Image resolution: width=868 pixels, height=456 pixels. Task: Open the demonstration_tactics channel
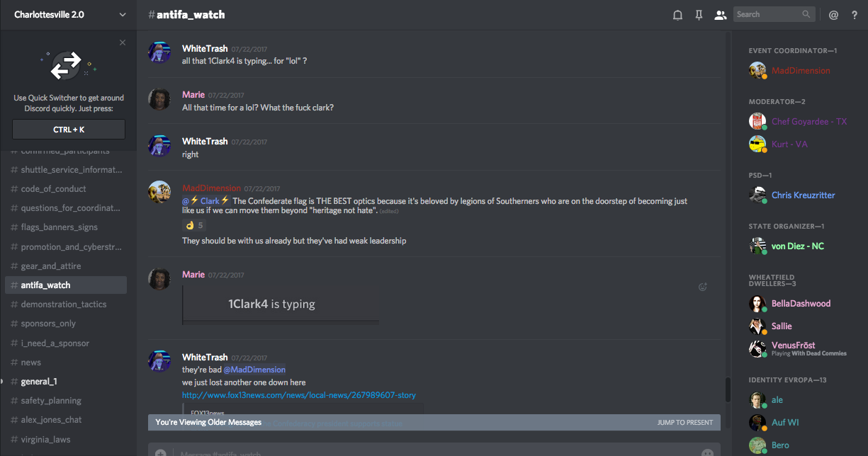pos(64,304)
